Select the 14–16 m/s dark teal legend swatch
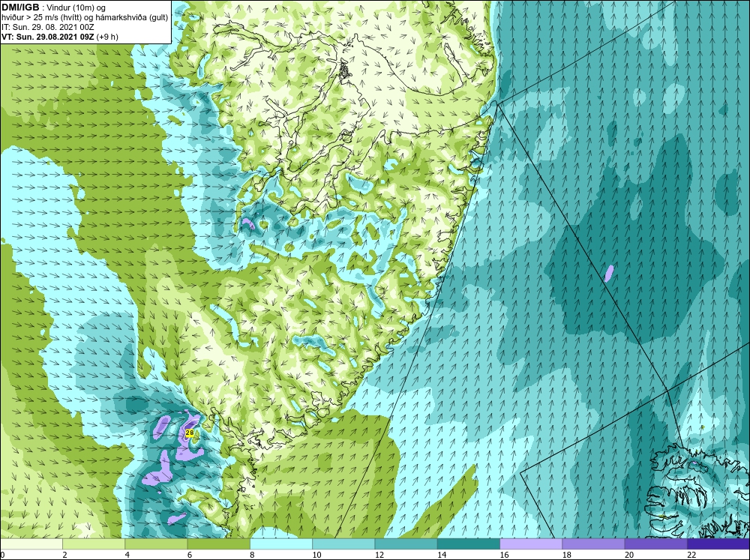Image resolution: width=750 pixels, height=560 pixels. pos(469,544)
